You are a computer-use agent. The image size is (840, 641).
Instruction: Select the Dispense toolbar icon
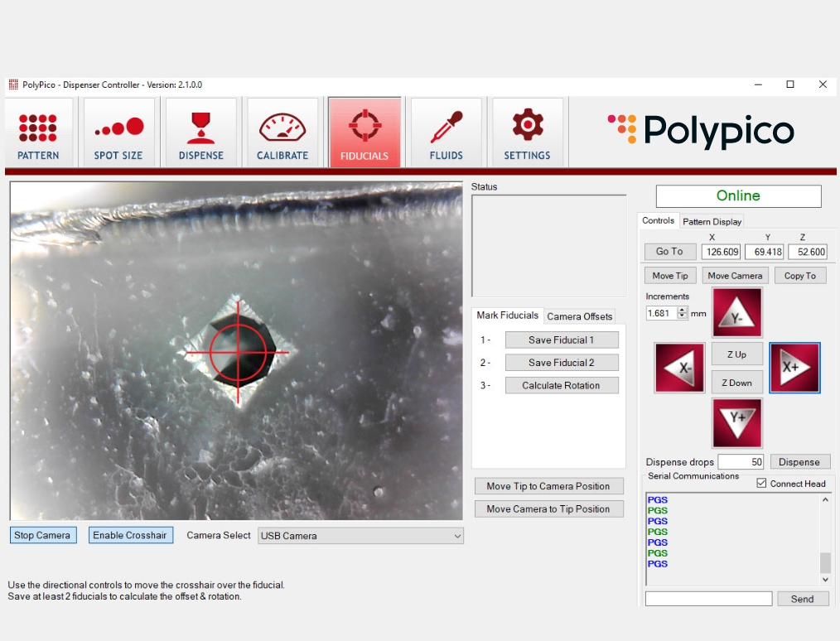[201, 133]
